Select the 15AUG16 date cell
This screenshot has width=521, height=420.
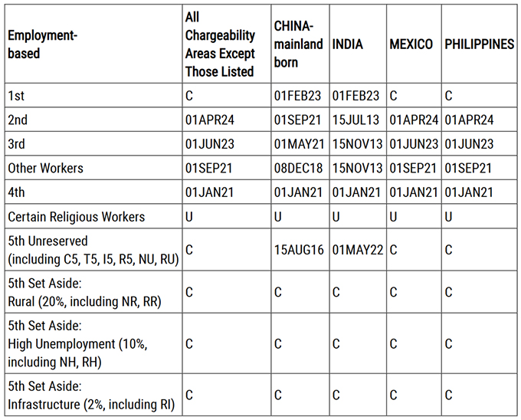tap(298, 249)
